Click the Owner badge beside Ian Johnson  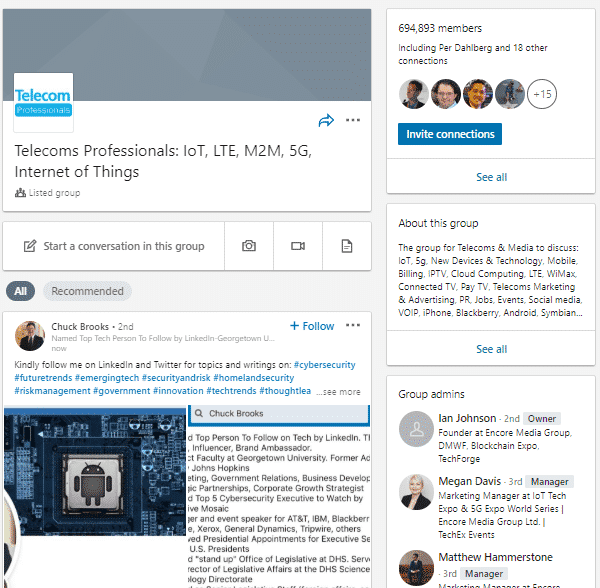point(542,419)
